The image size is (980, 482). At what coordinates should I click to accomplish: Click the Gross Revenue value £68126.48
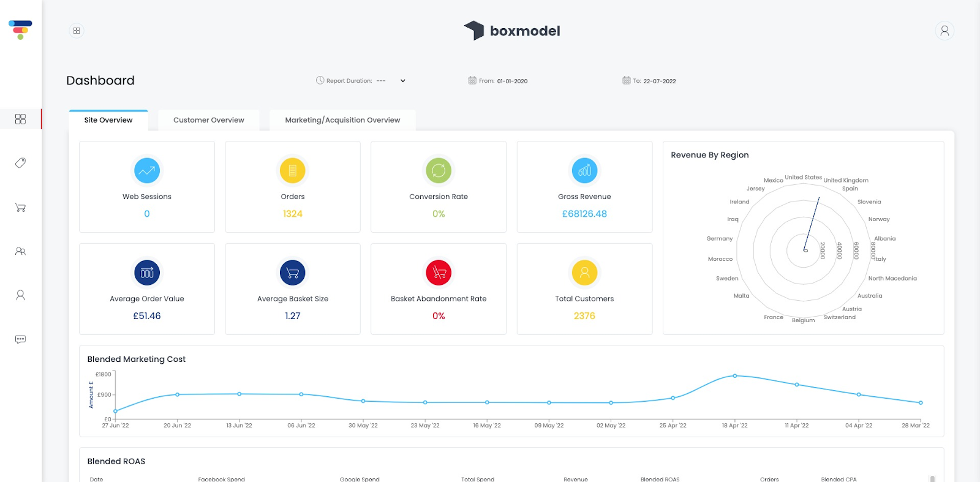[584, 214]
